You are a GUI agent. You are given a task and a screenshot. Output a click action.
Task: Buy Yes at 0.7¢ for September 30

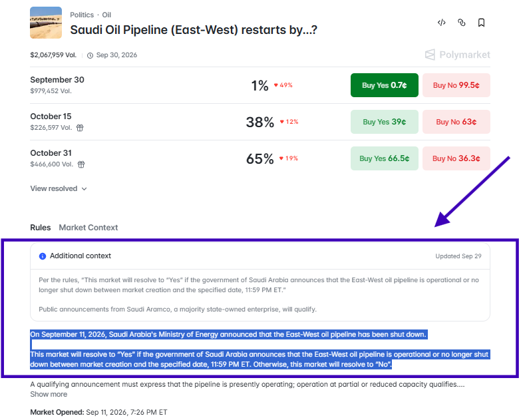[x=385, y=85]
